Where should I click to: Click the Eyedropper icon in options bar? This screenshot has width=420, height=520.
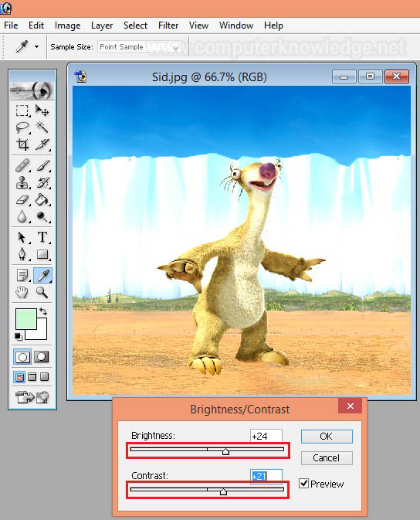click(x=22, y=47)
